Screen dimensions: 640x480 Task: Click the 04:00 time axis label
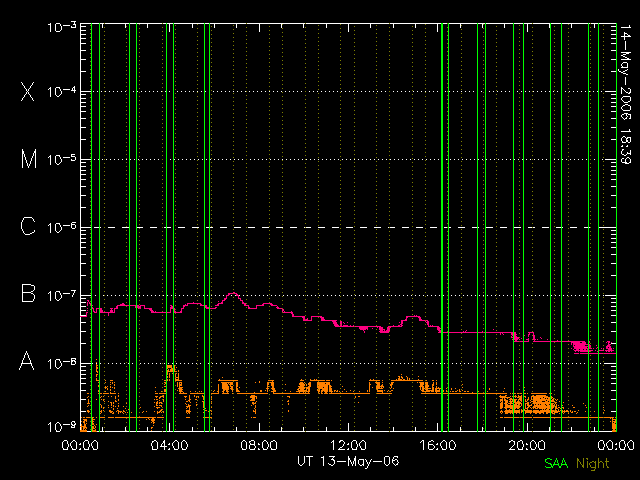(x=169, y=445)
